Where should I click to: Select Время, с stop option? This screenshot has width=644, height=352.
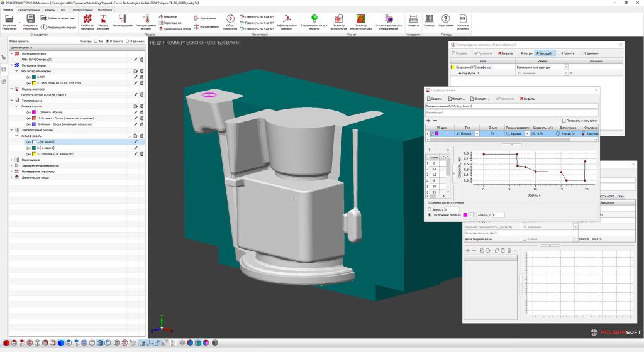[430, 209]
